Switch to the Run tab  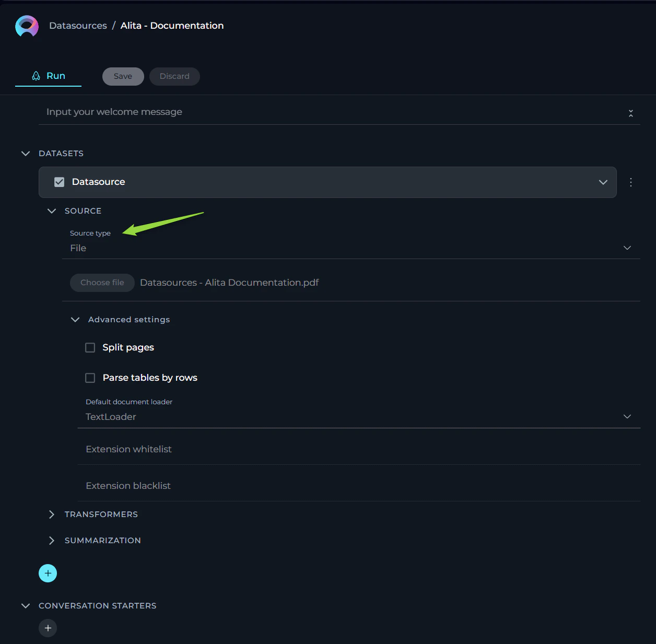tap(55, 75)
